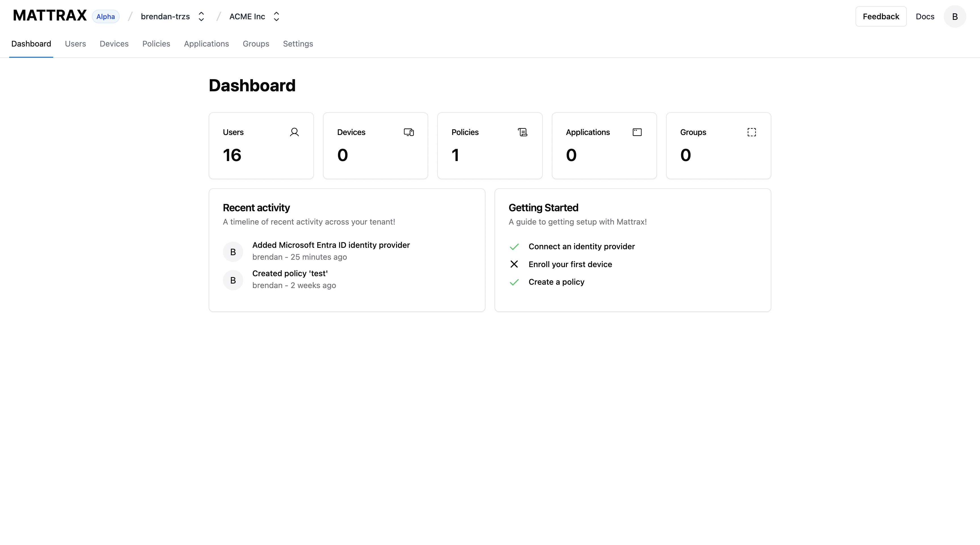The width and height of the screenshot is (980, 545).
Task: Open the ACME Inc tenant switcher
Action: (x=276, y=16)
